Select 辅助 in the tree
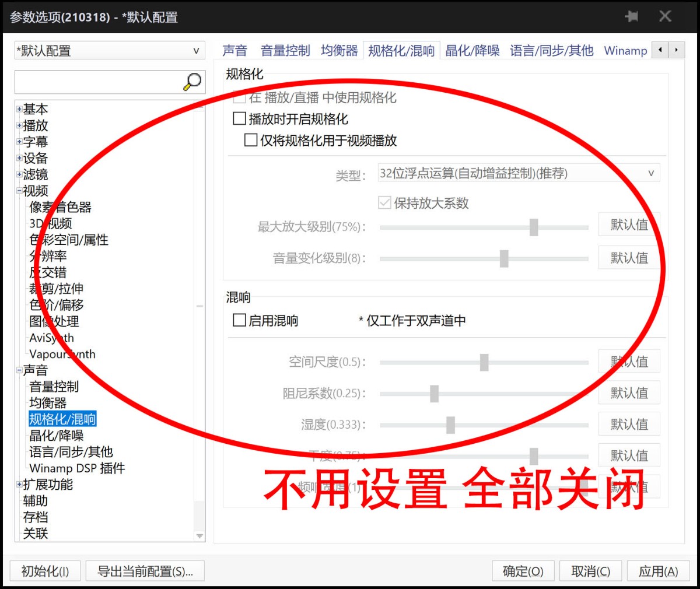Image resolution: width=700 pixels, height=589 pixels. (x=35, y=501)
